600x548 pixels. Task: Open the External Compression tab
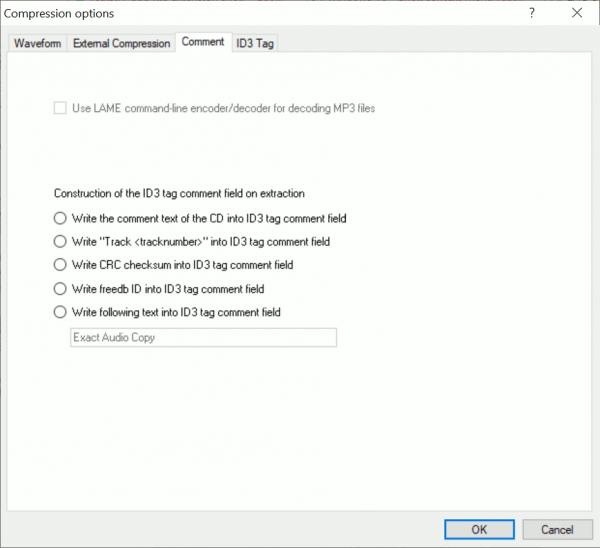(x=121, y=43)
